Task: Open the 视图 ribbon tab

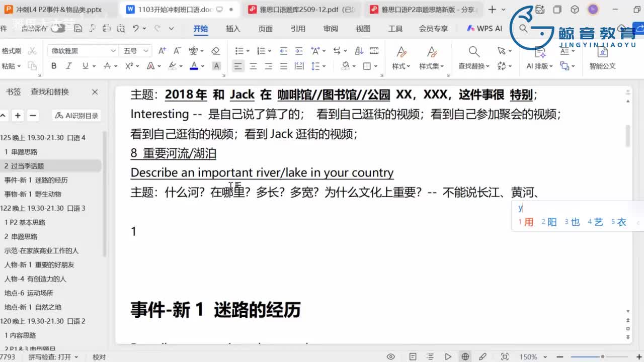Action: tap(363, 29)
